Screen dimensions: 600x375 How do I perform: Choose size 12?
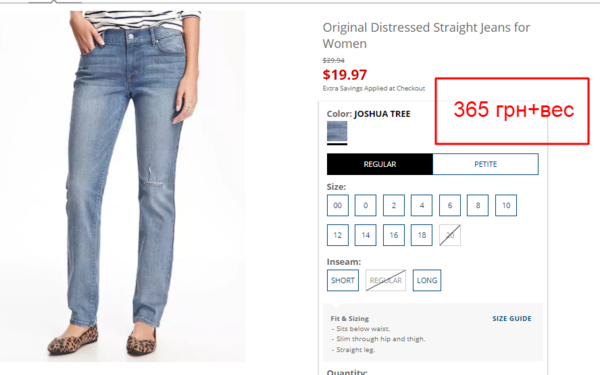coord(338,235)
